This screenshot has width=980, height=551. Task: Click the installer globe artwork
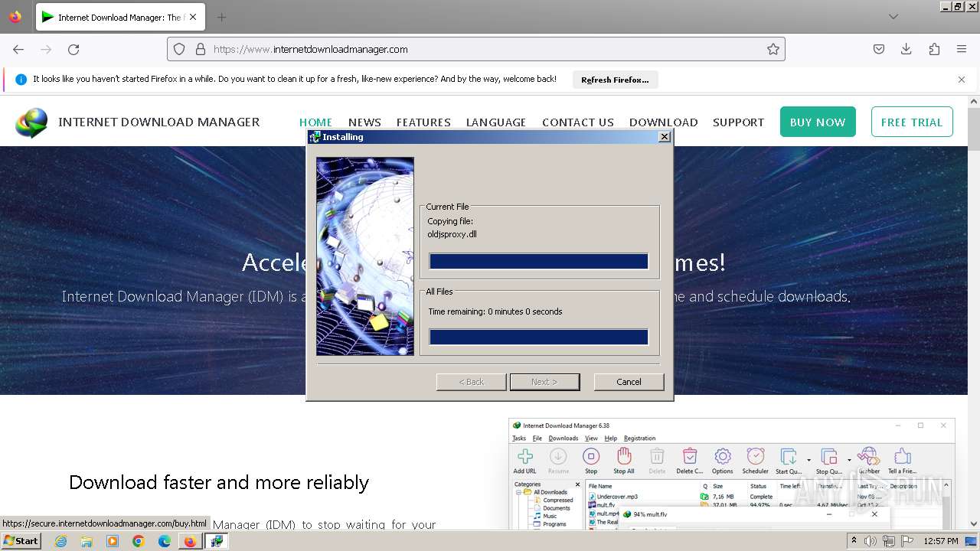(x=365, y=256)
